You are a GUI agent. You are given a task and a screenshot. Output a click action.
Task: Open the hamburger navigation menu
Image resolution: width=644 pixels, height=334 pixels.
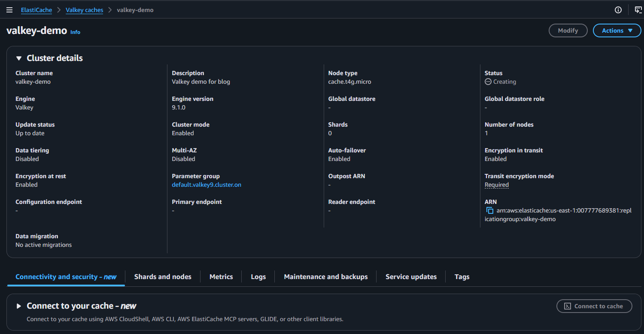coord(9,10)
